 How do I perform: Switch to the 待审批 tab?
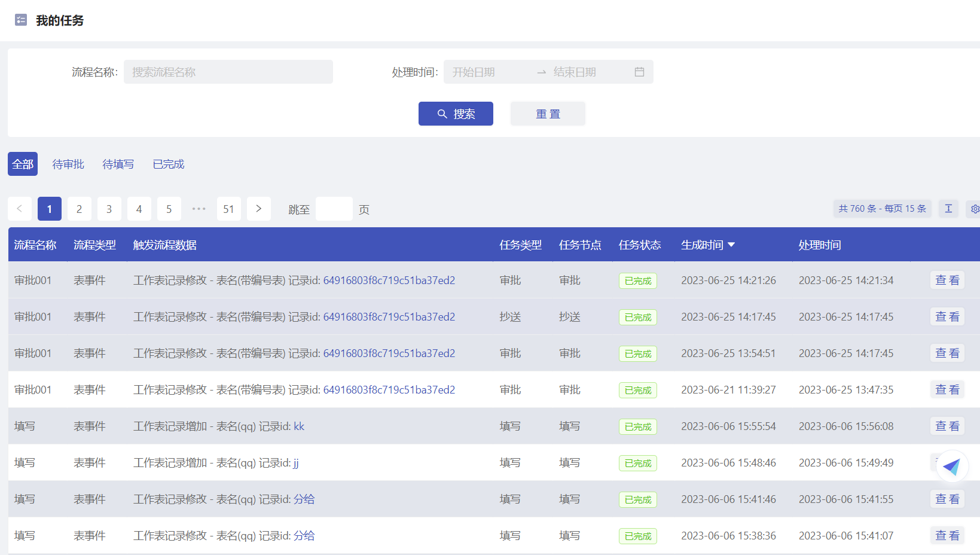[x=68, y=164]
